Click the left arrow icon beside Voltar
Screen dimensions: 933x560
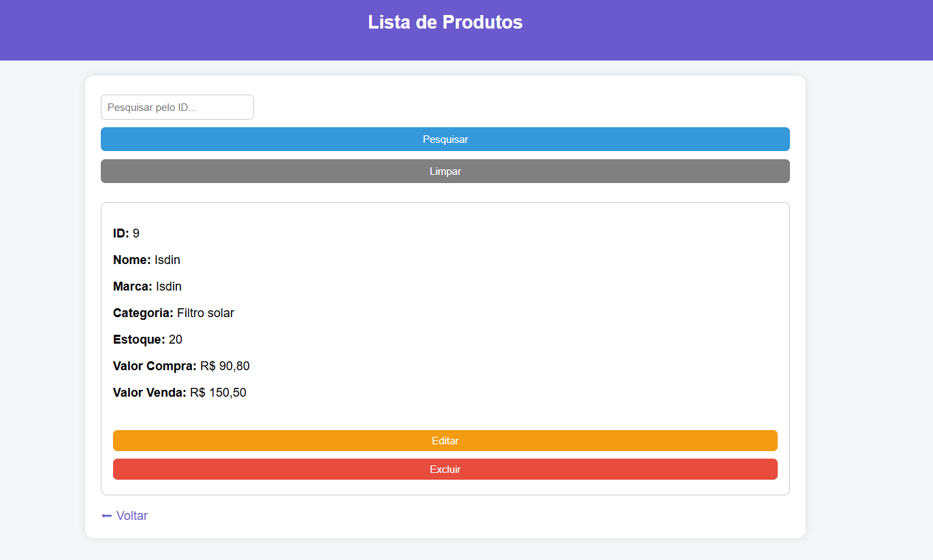(106, 516)
